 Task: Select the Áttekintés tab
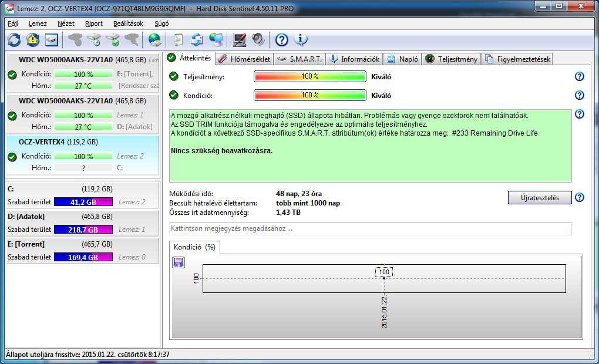click(x=190, y=58)
